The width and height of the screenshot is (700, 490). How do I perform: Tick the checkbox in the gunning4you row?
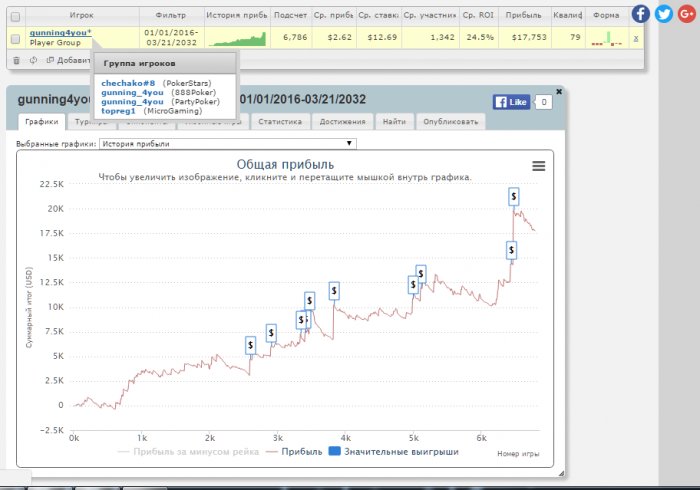[15, 38]
